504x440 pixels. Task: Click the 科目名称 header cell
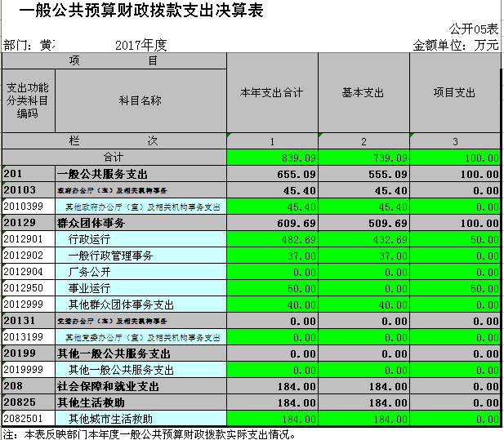click(x=140, y=100)
